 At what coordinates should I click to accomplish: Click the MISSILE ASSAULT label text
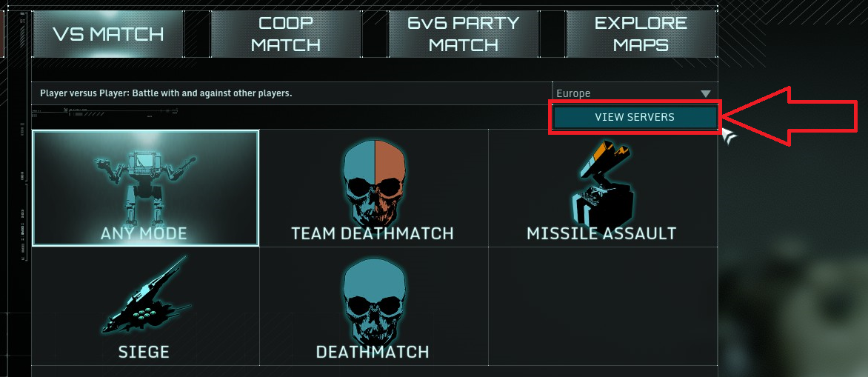(601, 233)
